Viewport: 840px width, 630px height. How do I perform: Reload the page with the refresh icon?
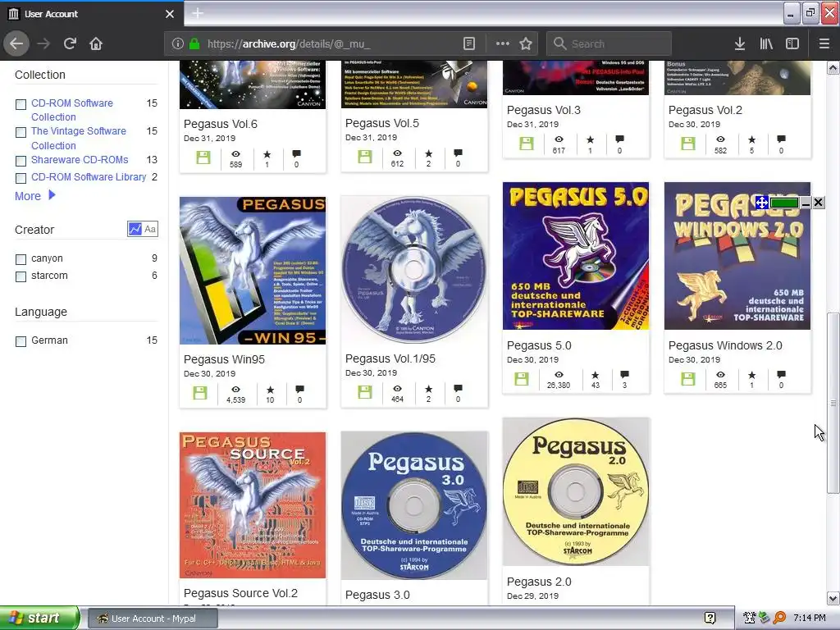coord(70,43)
